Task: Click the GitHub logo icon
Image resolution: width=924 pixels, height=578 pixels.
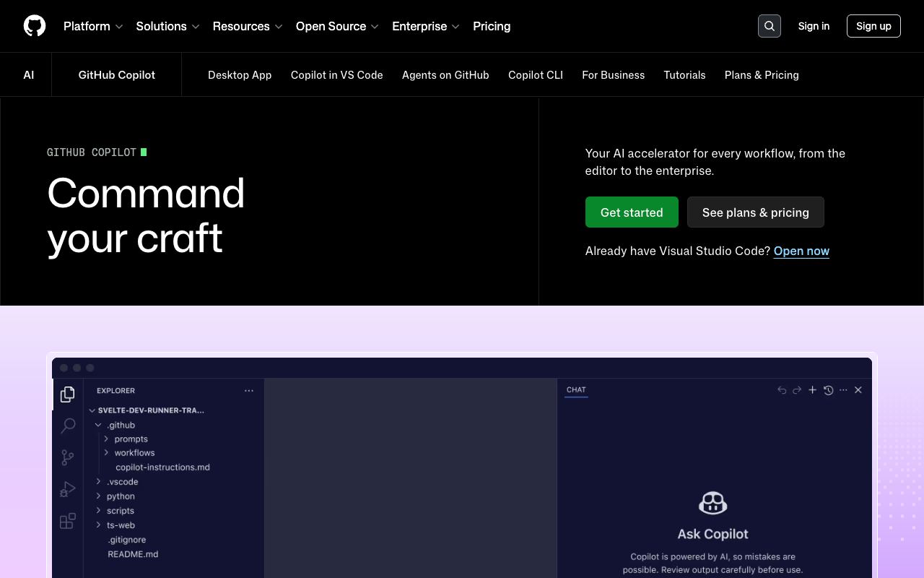Action: [x=35, y=26]
